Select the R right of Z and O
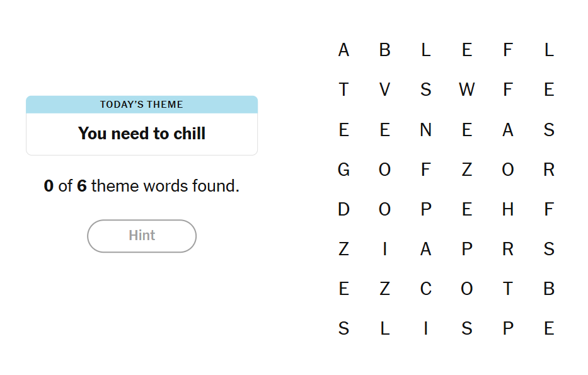 tap(548, 170)
